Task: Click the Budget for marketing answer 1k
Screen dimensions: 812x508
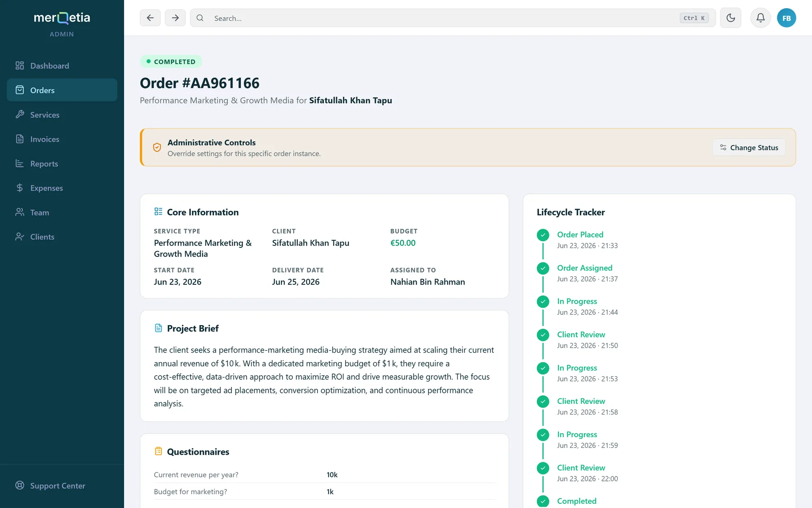Action: click(x=330, y=492)
